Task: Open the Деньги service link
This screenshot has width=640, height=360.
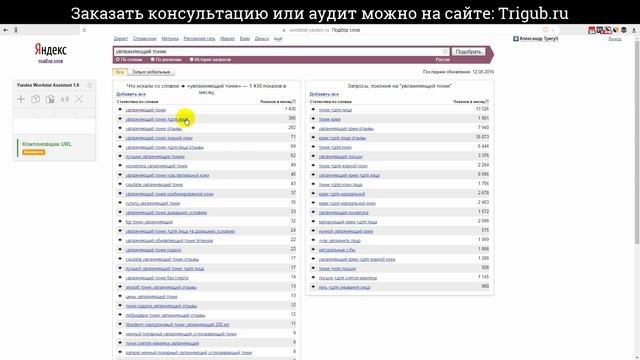Action: click(262, 39)
